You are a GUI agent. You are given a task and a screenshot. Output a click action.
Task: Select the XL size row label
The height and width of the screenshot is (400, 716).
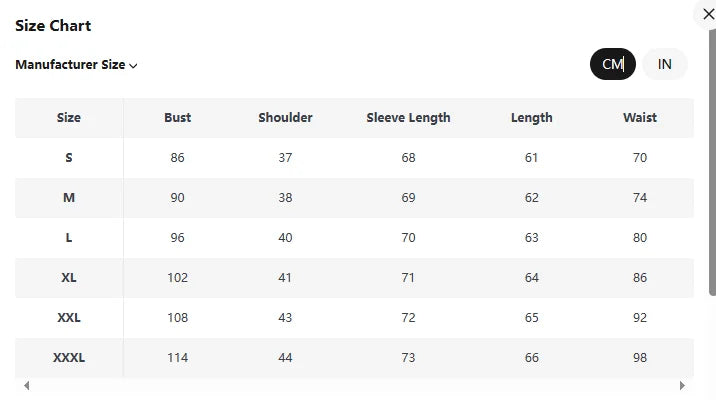pos(69,278)
